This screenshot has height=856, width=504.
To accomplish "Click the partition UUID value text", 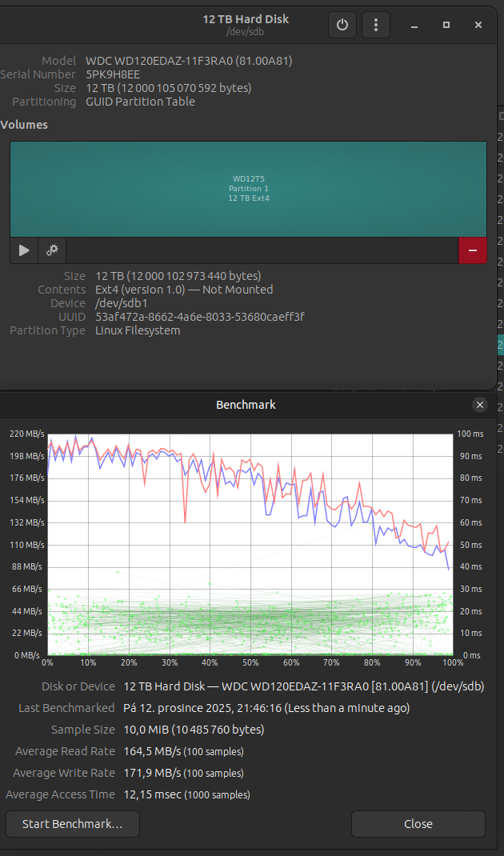I will [x=199, y=317].
